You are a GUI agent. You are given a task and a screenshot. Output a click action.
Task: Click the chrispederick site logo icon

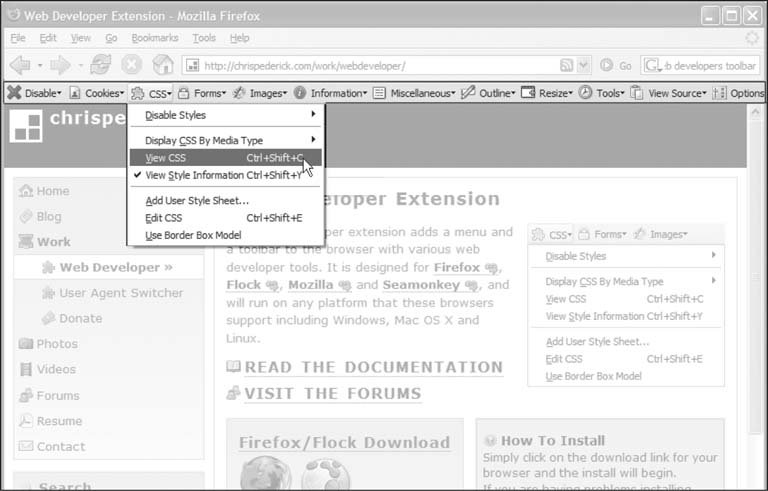pos(26,125)
